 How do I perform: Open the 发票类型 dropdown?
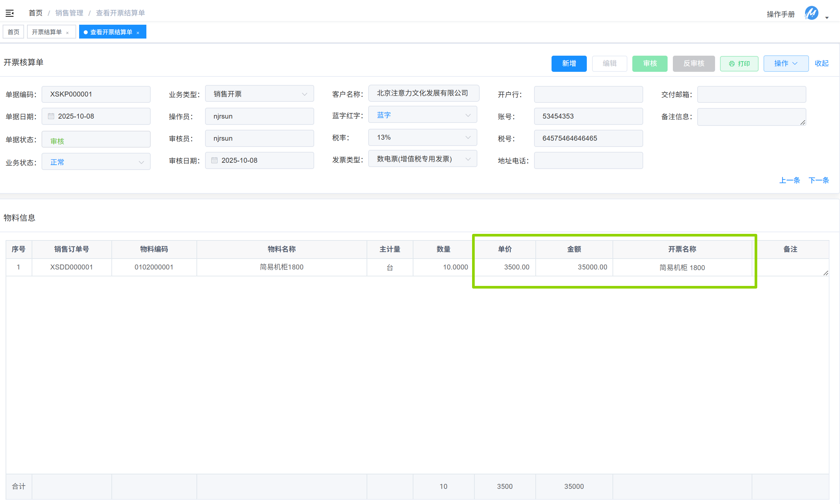467,159
